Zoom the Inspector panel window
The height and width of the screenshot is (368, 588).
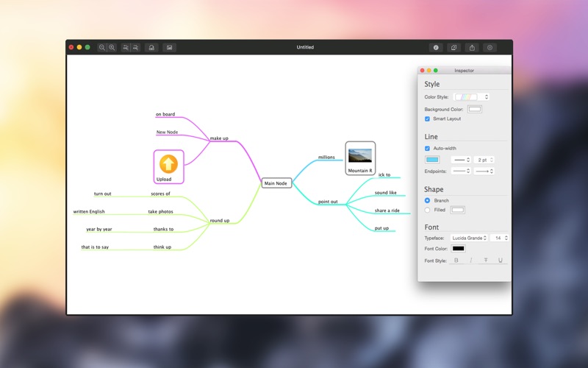click(x=436, y=71)
